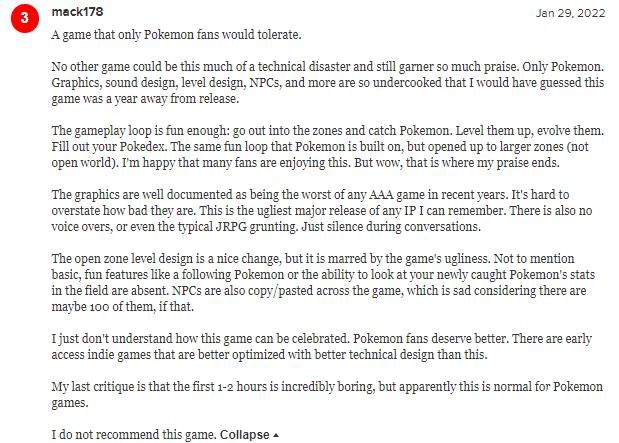This screenshot has height=443, width=619.
Task: Click the opening line about Pokemon fans tolerating
Action: [x=176, y=35]
